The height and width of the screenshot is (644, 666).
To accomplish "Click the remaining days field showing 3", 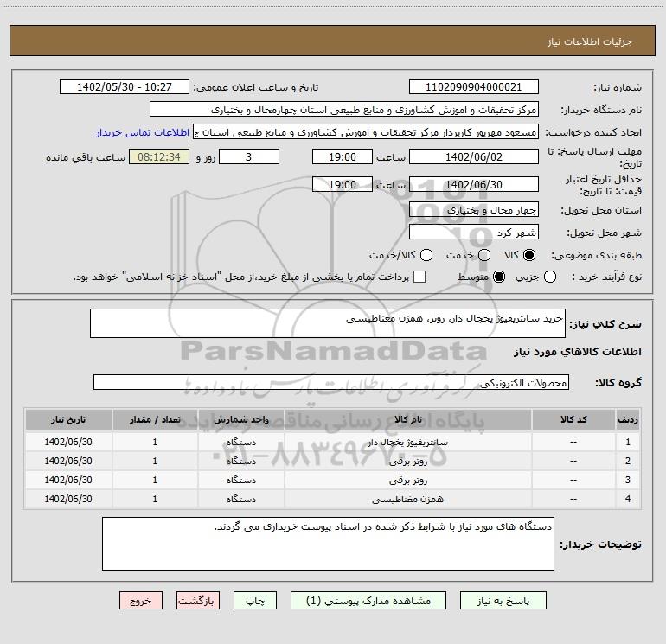I will 249,156.
